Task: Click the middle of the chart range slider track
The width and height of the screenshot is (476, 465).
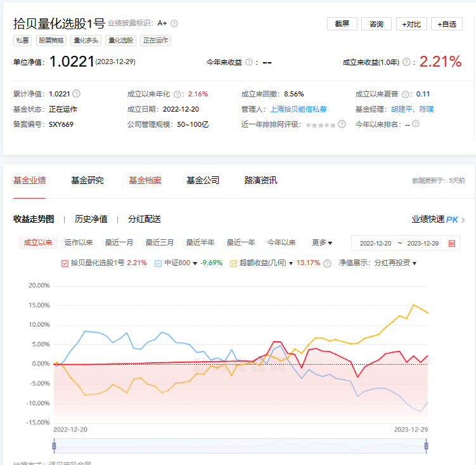Action: (x=240, y=446)
